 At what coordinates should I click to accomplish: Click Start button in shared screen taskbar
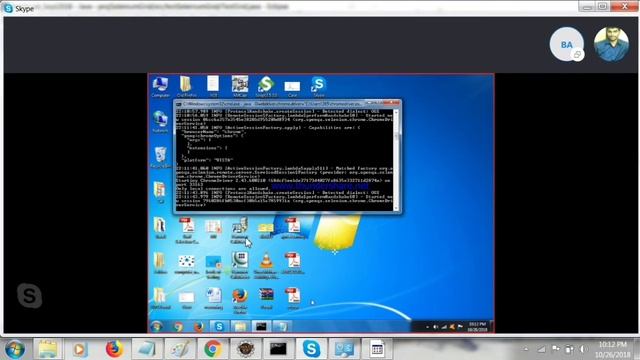[156, 326]
